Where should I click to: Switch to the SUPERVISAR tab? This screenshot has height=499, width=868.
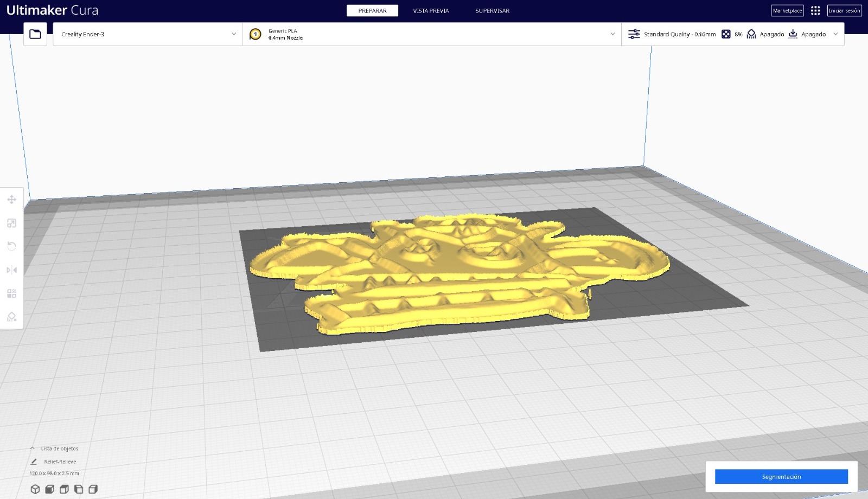(x=492, y=11)
